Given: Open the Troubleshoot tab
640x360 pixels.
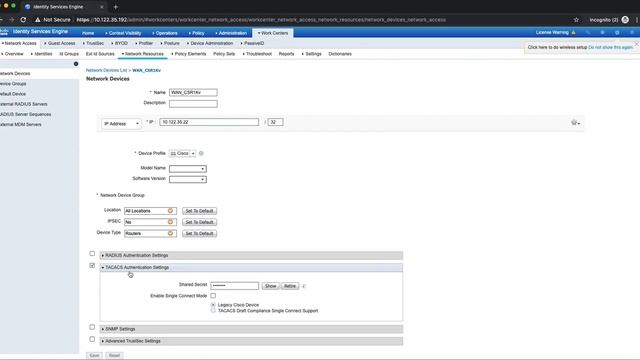Looking at the screenshot, I should pyautogui.click(x=257, y=54).
